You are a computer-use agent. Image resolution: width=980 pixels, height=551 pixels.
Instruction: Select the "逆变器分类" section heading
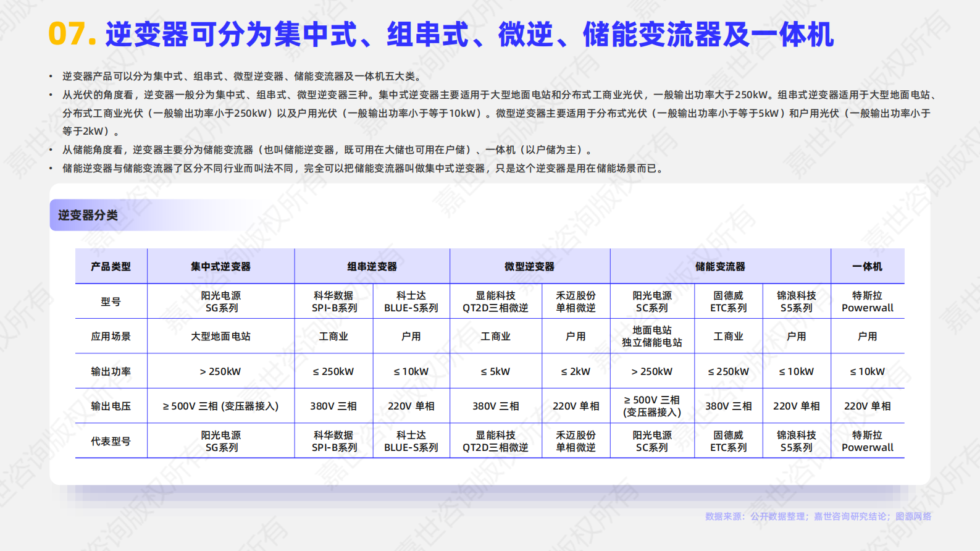tap(88, 216)
